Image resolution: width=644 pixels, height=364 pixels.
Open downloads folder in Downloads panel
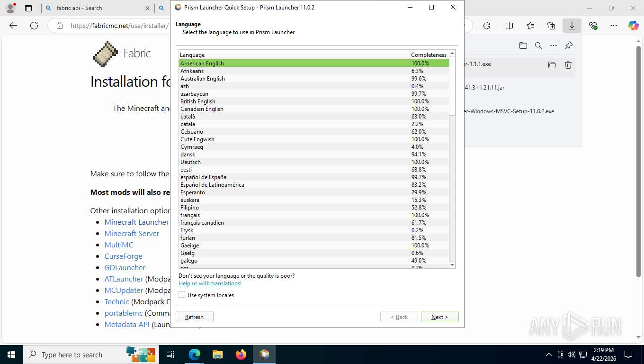(523, 45)
